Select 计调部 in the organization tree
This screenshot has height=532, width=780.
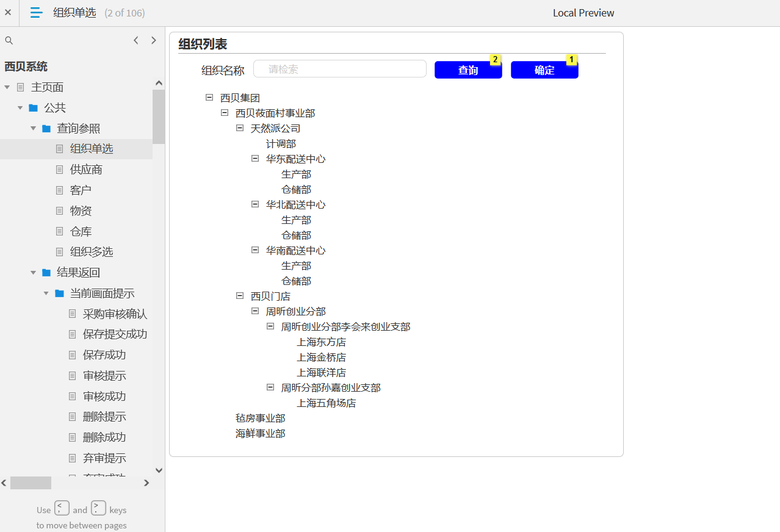click(281, 144)
